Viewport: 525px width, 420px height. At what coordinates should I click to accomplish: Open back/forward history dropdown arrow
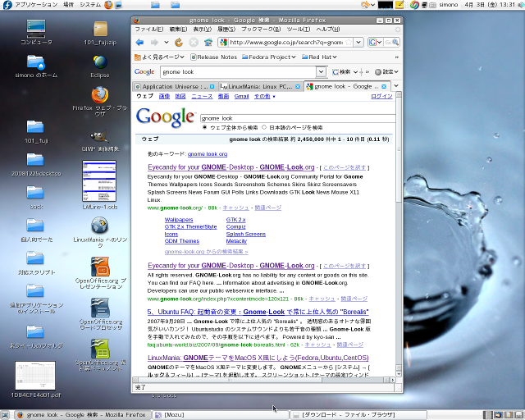coord(167,42)
